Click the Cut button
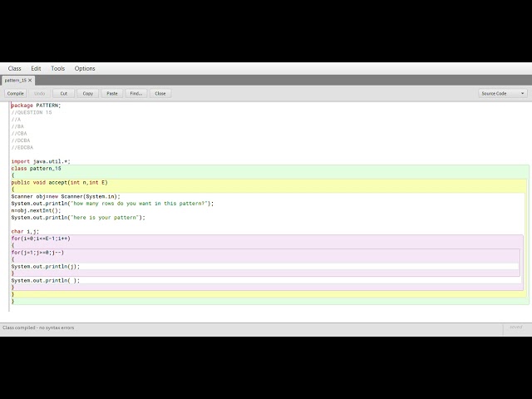This screenshot has height=399, width=532. 63,93
